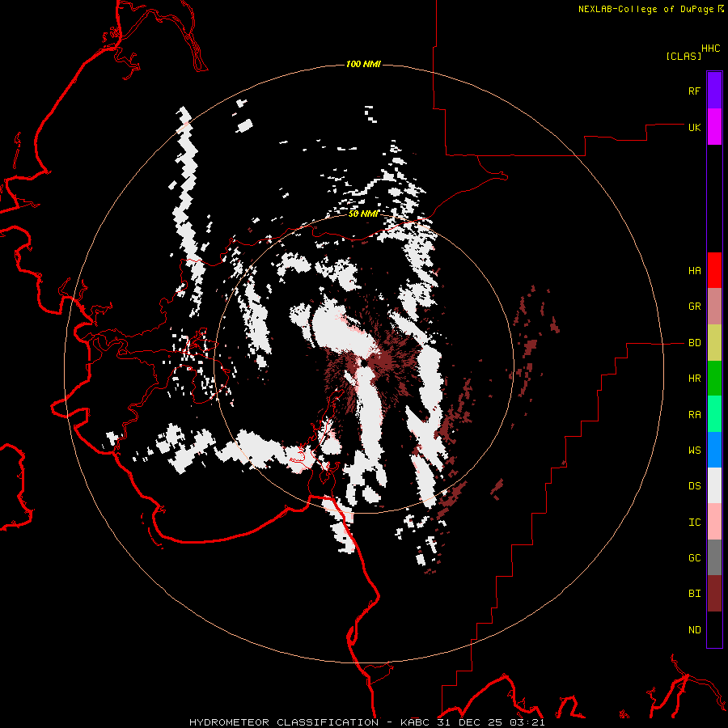Click the GR salmon legend swatch
Screen dimensions: 728x728
click(714, 307)
